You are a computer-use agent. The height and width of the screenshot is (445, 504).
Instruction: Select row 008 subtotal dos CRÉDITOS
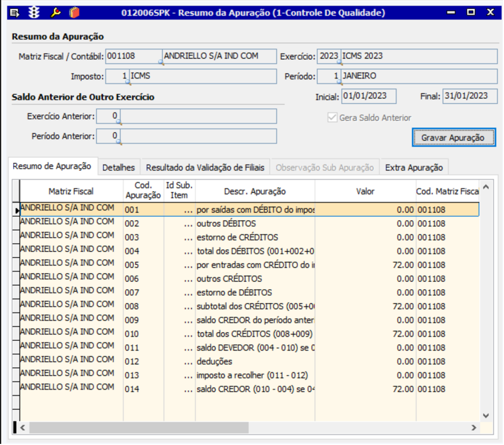click(249, 306)
